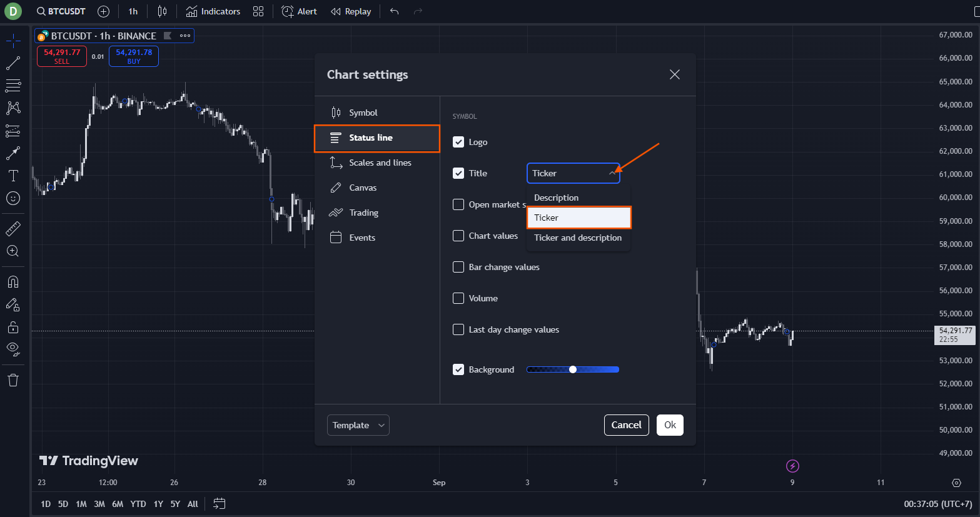Viewport: 980px width, 517px height.
Task: Open the Trading settings tab
Action: tap(377, 213)
